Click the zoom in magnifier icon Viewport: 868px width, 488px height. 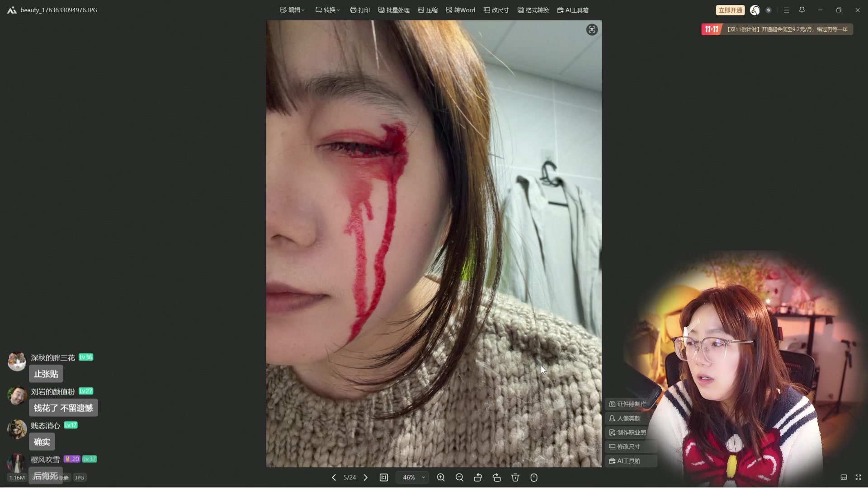click(x=441, y=478)
